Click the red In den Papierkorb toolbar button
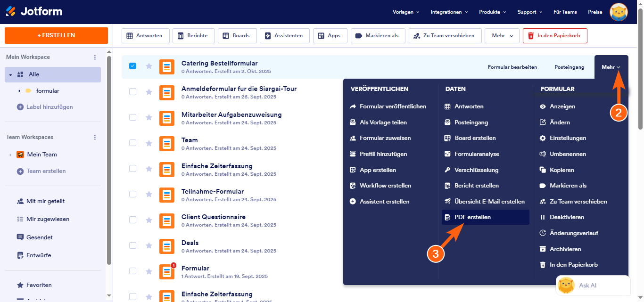 click(555, 36)
